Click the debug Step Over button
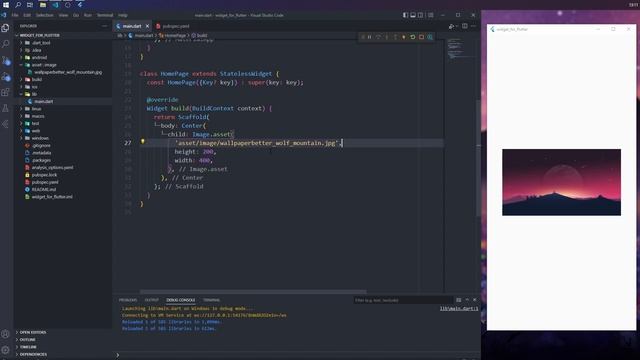640x360 pixels. [x=378, y=37]
